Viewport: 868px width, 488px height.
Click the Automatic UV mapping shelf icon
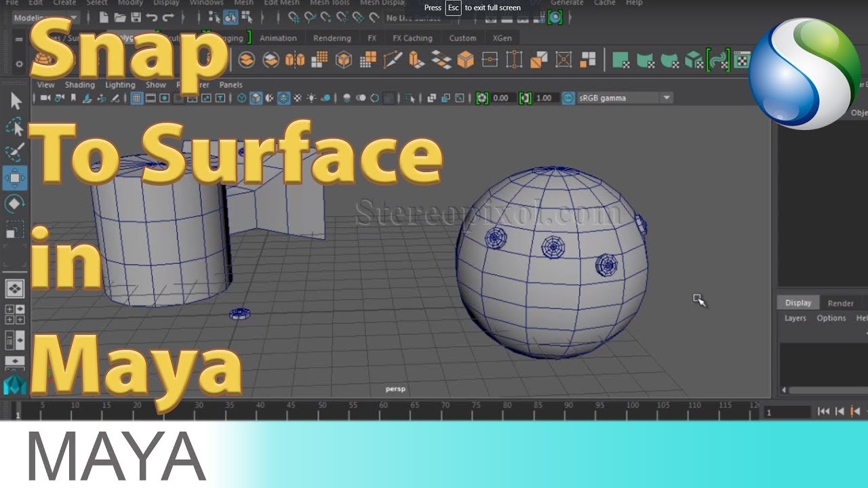coord(694,60)
